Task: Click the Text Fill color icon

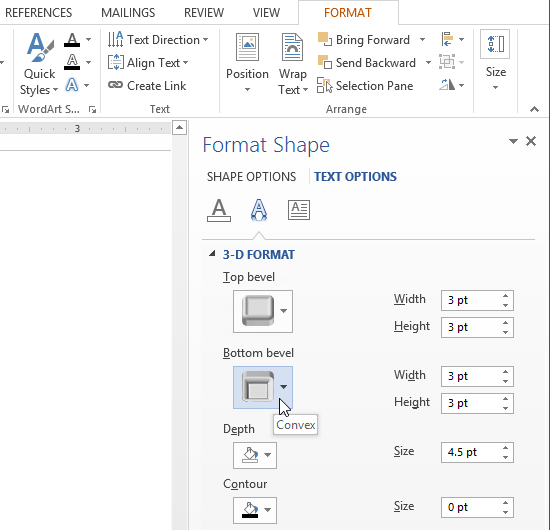Action: 72,40
